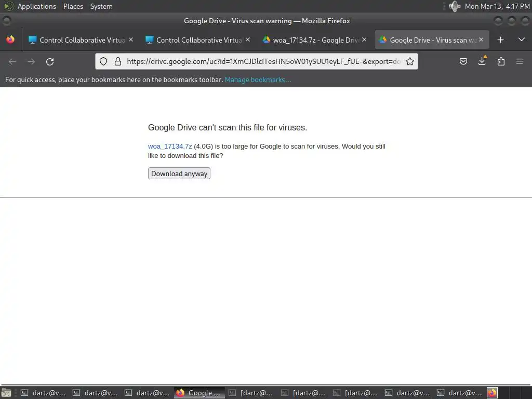Open the Applications menu
This screenshot has width=532, height=399.
[x=37, y=6]
